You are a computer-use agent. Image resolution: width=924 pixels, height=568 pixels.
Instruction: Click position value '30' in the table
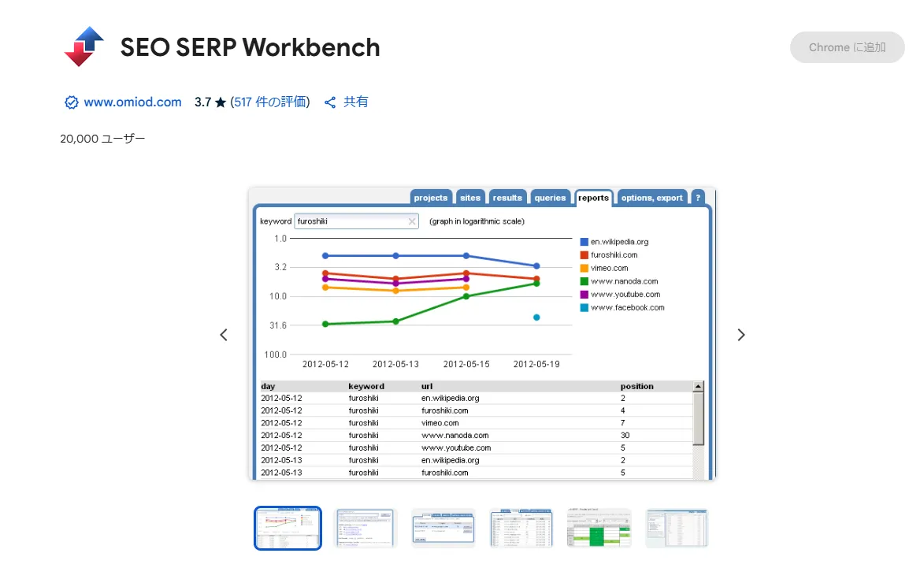tap(625, 436)
